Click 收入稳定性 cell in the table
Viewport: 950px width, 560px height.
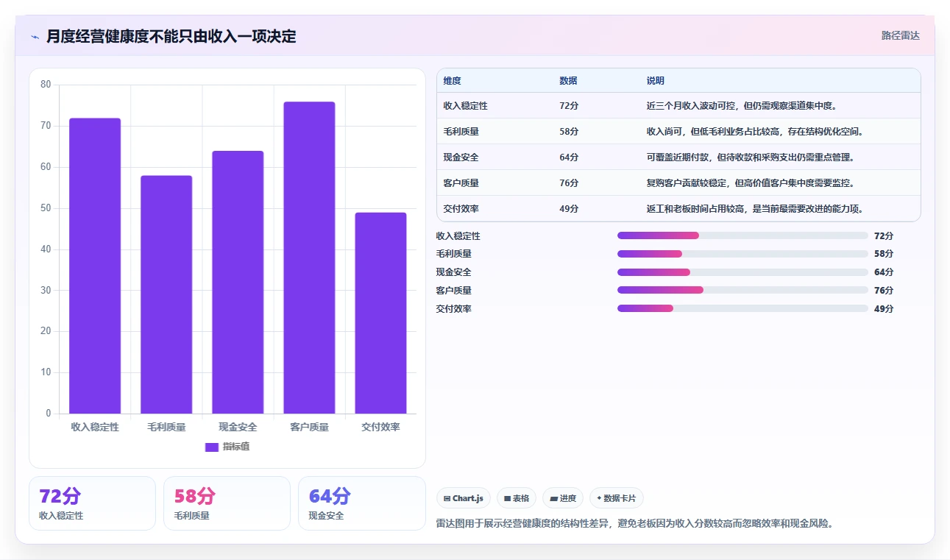pyautogui.click(x=466, y=106)
